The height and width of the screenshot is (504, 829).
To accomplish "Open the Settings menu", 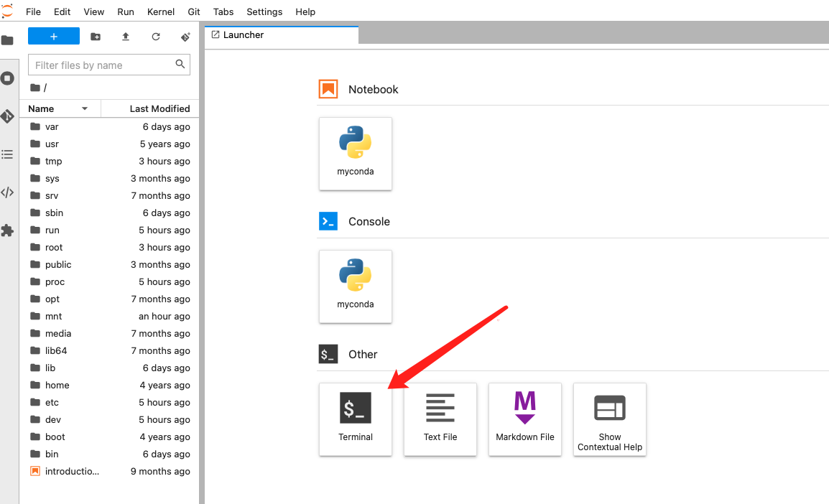I will point(264,11).
